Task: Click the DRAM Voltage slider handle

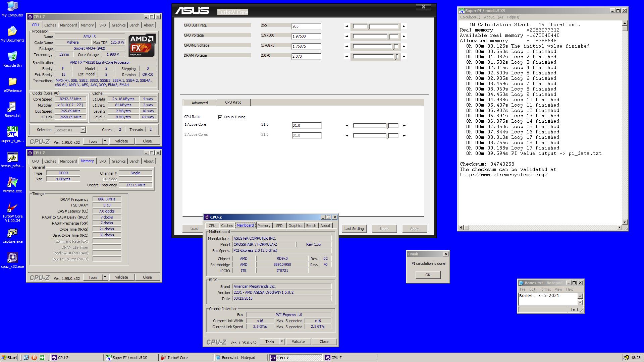Action: click(396, 57)
